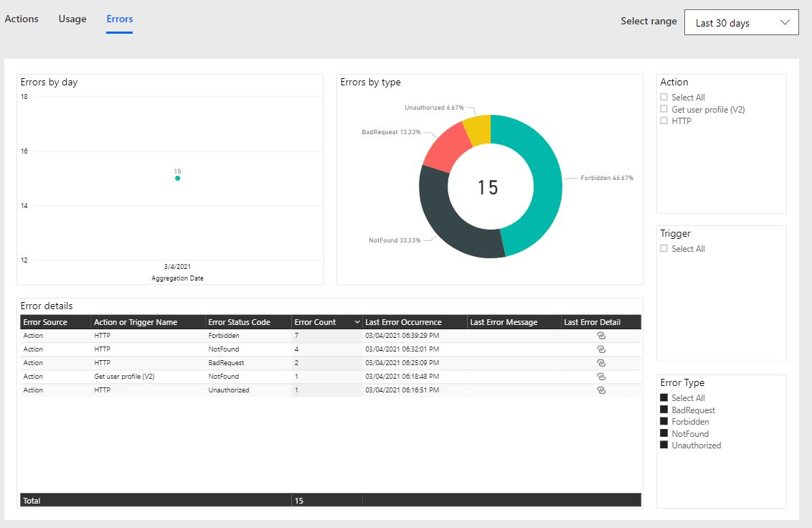Viewport: 812px width, 528px height.
Task: Open error detail link for Get user profile (V2)
Action: (600, 376)
